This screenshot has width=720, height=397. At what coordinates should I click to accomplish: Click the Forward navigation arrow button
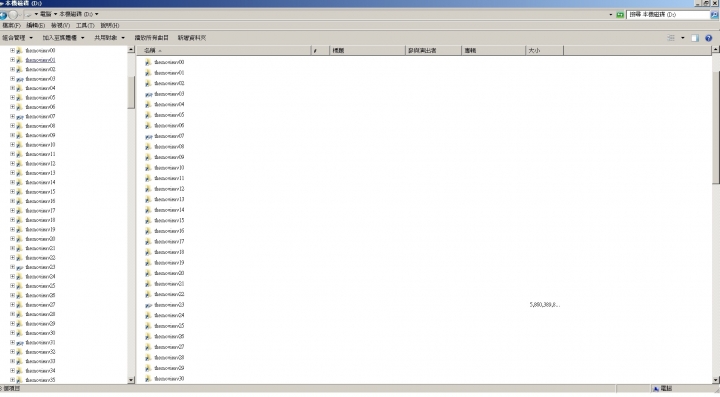point(13,15)
